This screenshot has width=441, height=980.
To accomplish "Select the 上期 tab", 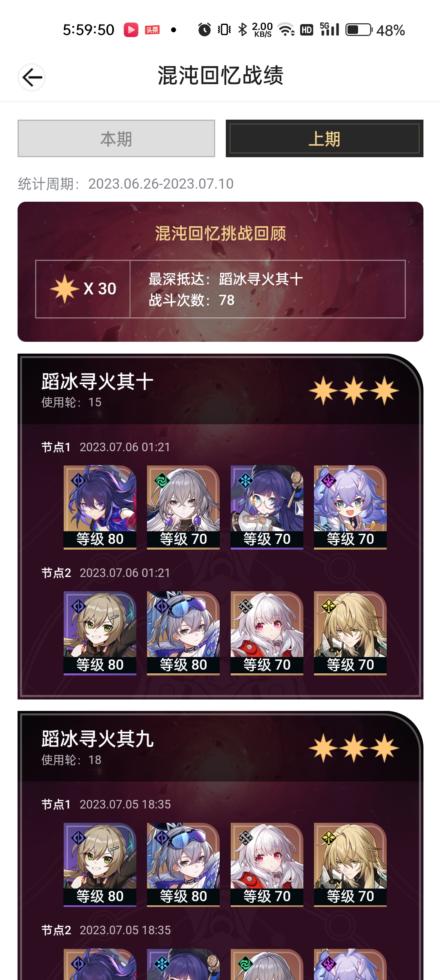I will pyautogui.click(x=325, y=139).
